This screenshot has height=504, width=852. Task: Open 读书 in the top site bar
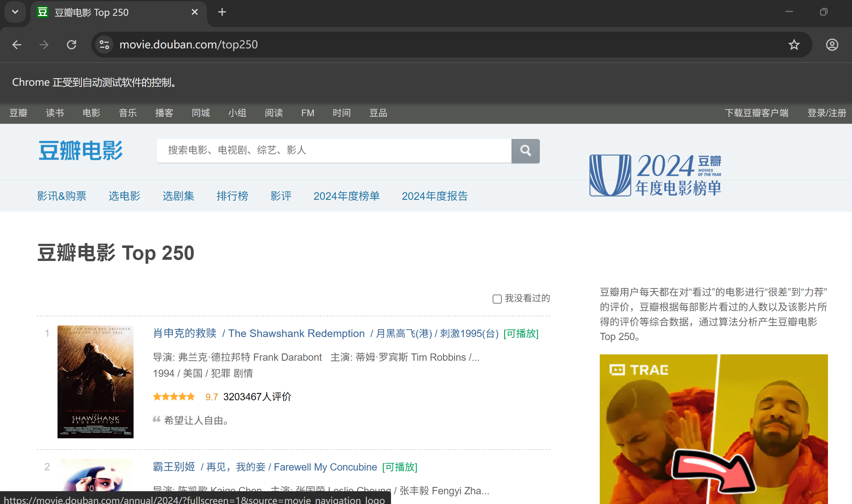pyautogui.click(x=55, y=113)
